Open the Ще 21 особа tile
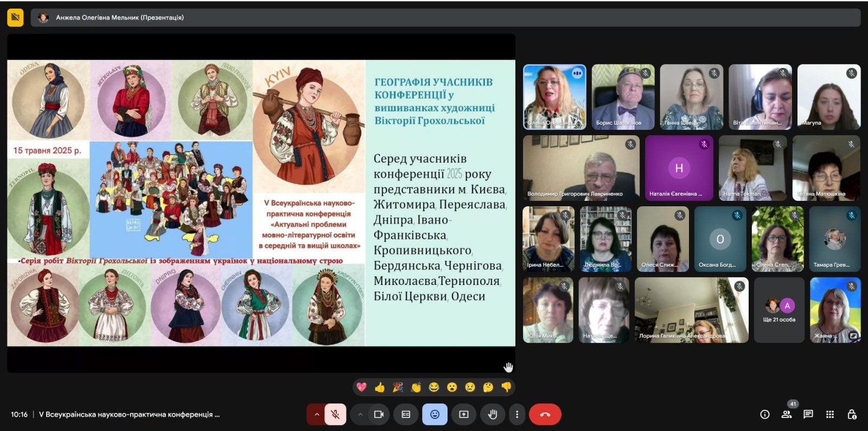The width and height of the screenshot is (868, 431). click(x=779, y=310)
